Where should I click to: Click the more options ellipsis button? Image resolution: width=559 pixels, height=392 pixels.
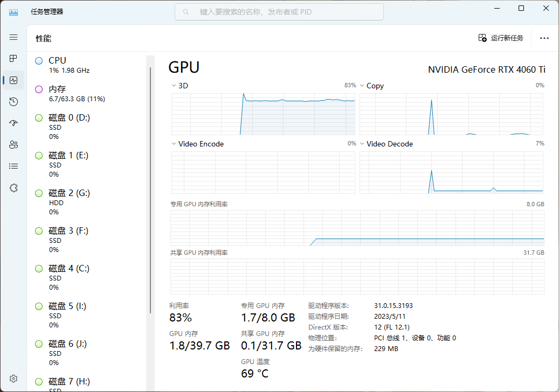pos(544,38)
